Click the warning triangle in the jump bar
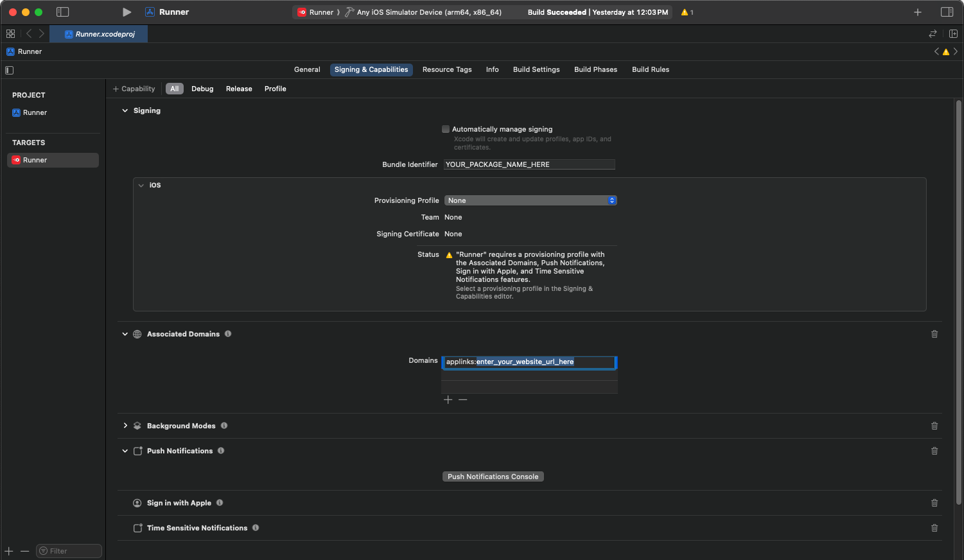The image size is (964, 560). (946, 52)
